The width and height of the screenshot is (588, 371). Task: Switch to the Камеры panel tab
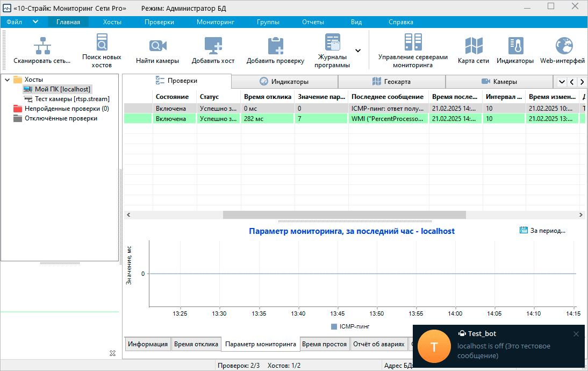[x=499, y=81]
